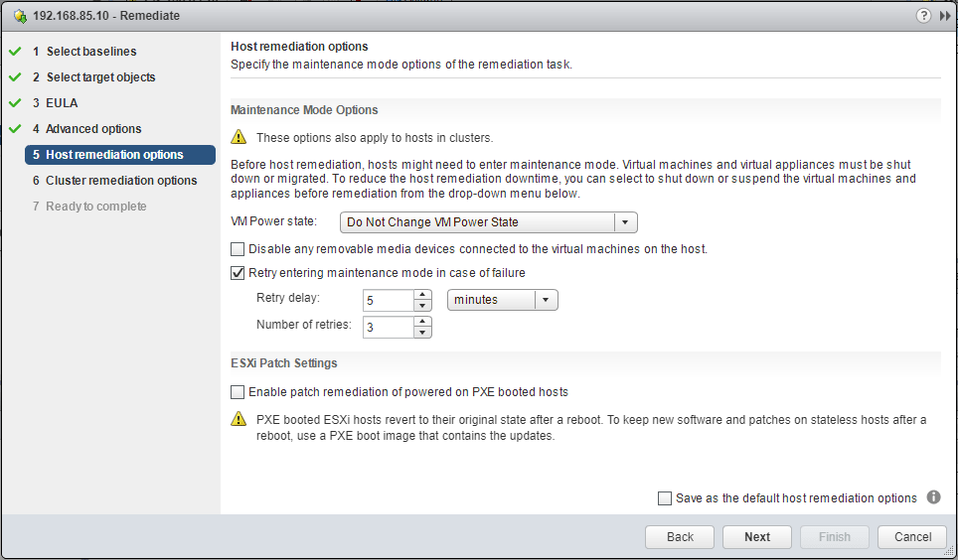Click the Maintenance Mode Options heading
The image size is (958, 560).
(x=304, y=110)
